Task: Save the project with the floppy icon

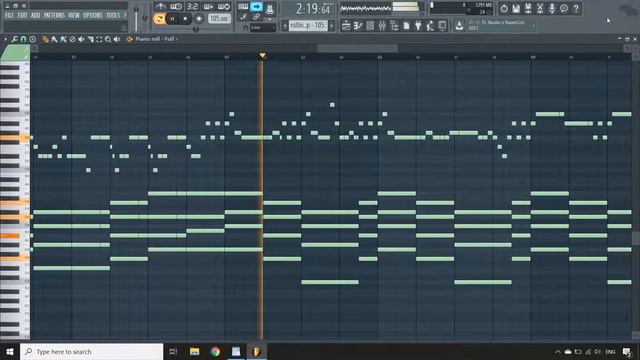Action: [x=516, y=9]
